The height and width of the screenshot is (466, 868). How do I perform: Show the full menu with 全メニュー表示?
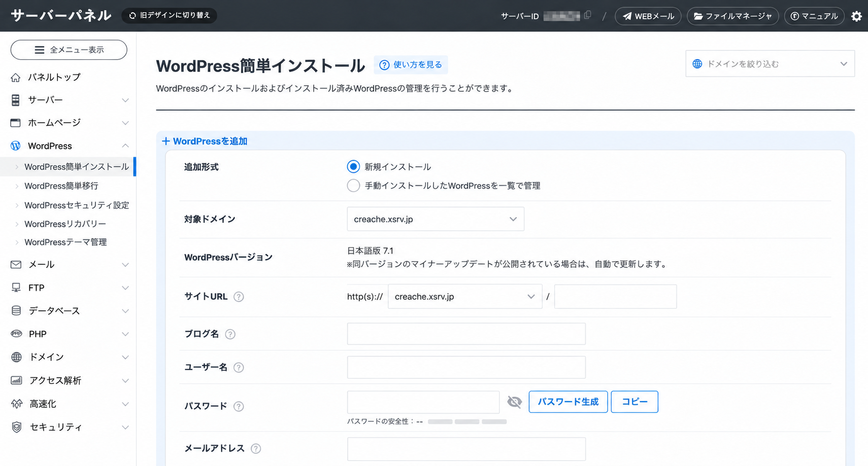point(69,50)
